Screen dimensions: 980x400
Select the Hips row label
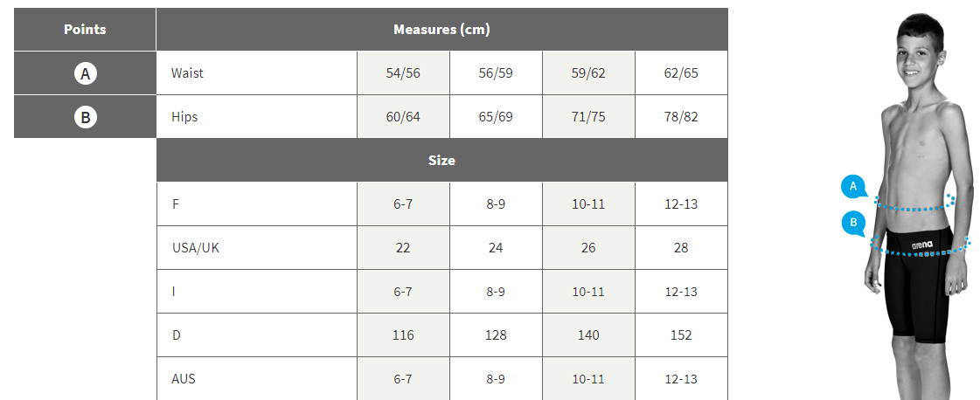(184, 117)
